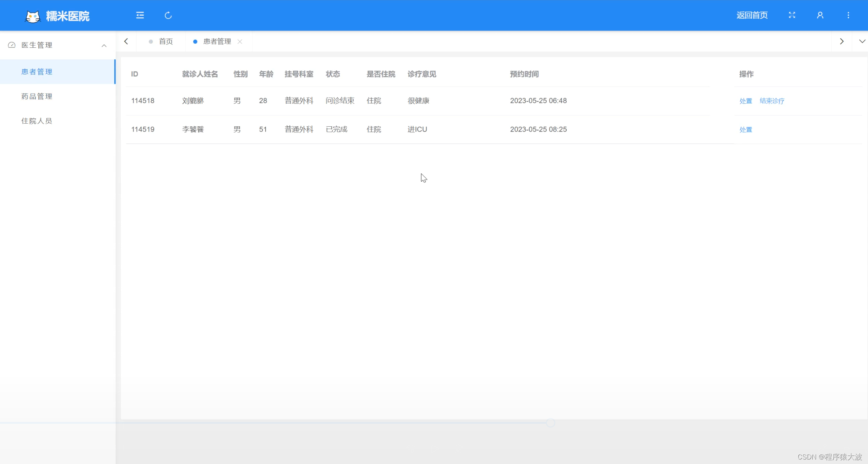Collapse the 医生管理 sidebar menu
Viewport: 868px width, 464px height.
click(x=104, y=45)
